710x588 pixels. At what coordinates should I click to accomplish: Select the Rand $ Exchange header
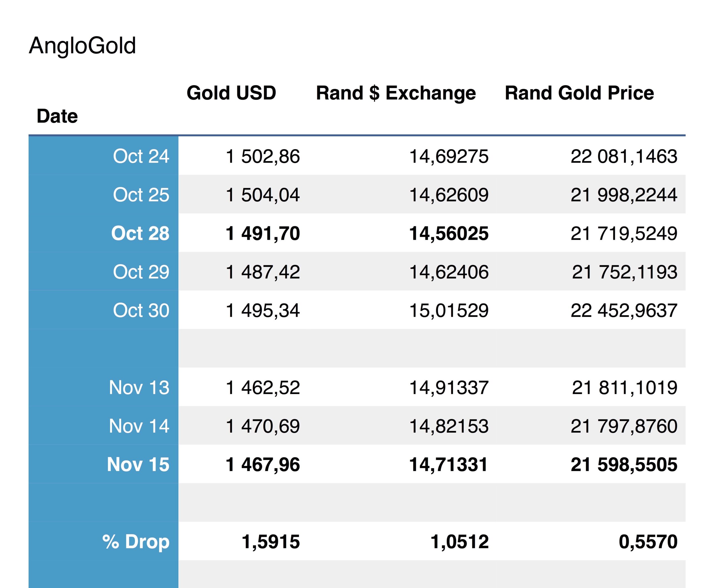(395, 93)
